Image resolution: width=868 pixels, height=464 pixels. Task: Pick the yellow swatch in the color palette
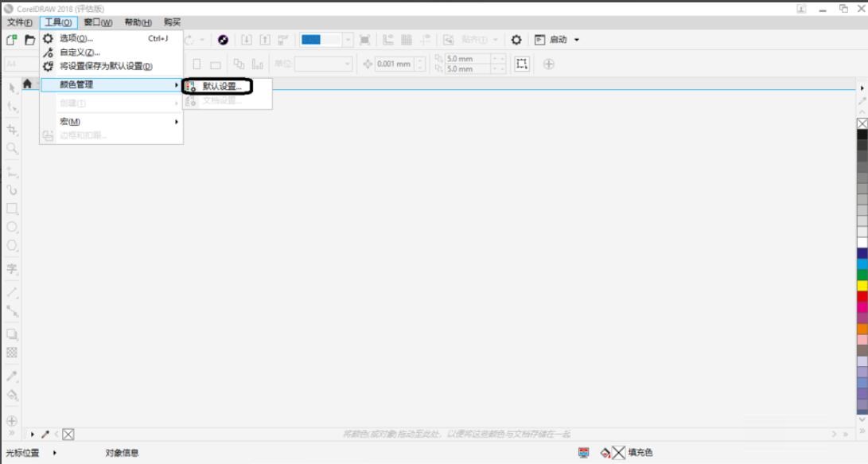click(862, 286)
